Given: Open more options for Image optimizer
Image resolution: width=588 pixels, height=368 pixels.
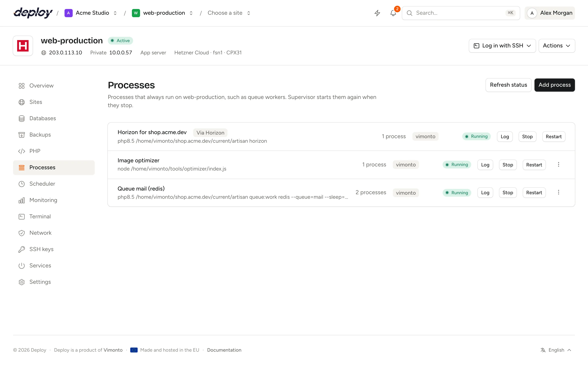Looking at the screenshot, I should (x=558, y=165).
